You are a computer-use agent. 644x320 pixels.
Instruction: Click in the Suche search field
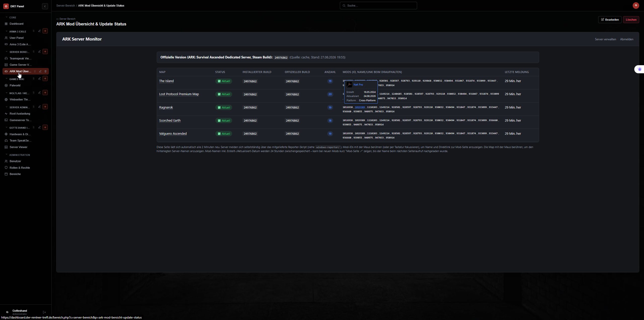tap(378, 6)
